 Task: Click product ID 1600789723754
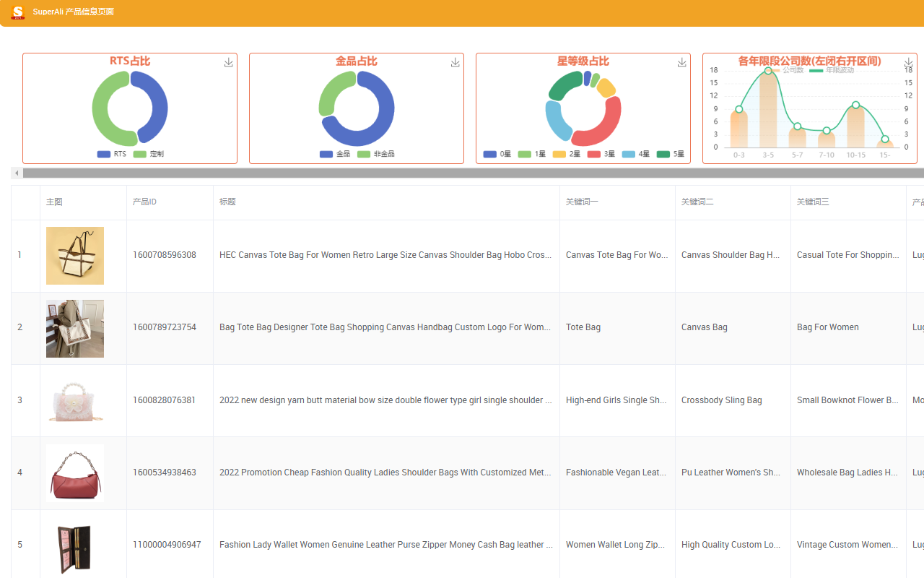pos(165,327)
